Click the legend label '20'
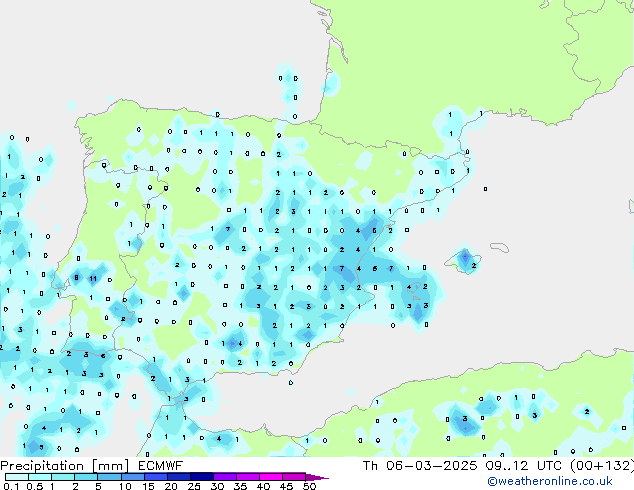This screenshot has width=634, height=490. coord(171,486)
